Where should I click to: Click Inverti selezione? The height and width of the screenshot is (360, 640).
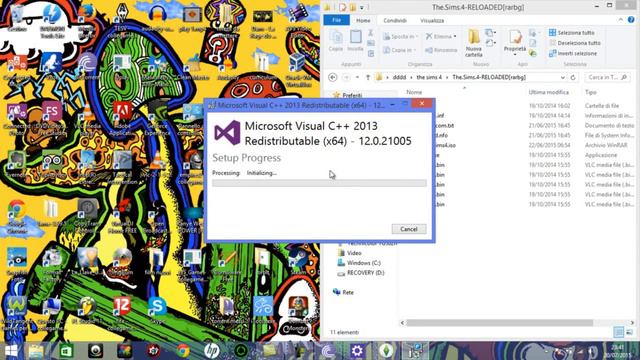(573, 53)
